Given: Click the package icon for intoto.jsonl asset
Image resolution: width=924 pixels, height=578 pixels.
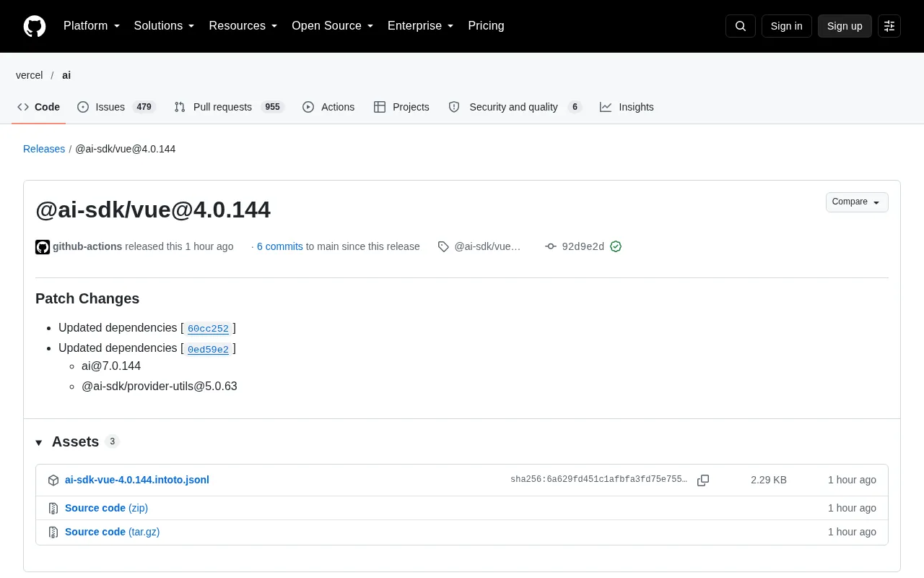Looking at the screenshot, I should pos(53,480).
